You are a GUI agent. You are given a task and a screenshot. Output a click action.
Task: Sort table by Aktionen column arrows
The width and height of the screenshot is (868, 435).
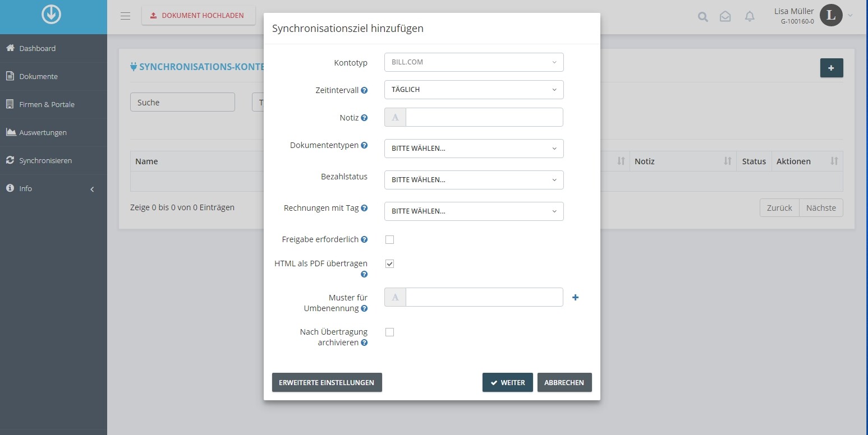tap(834, 161)
